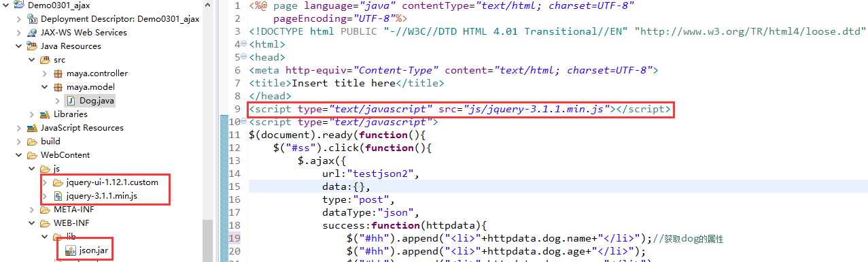Collapse the js folder node

(32, 168)
